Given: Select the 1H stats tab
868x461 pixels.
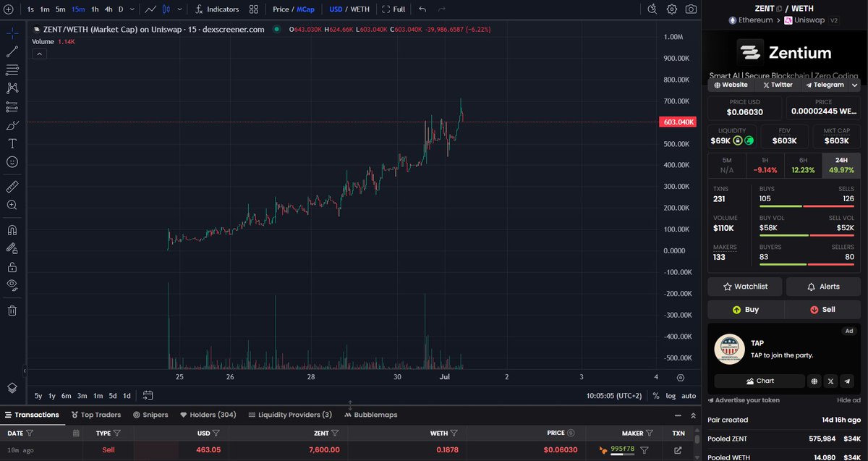Looking at the screenshot, I should (x=765, y=165).
